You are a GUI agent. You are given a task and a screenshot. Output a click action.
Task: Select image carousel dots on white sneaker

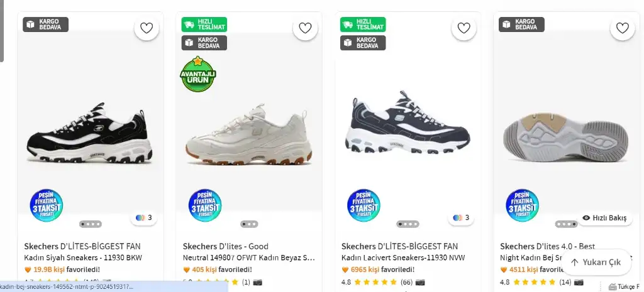pyautogui.click(x=249, y=224)
